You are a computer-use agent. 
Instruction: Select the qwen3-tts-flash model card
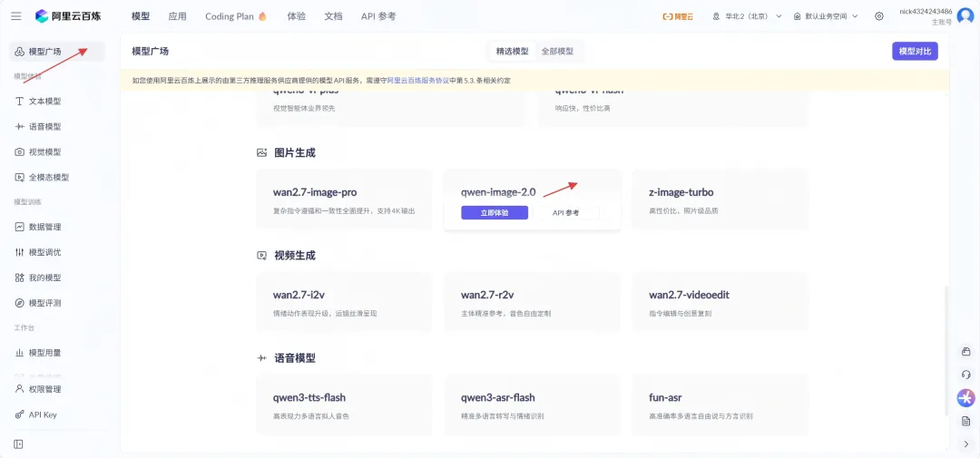[x=344, y=404]
